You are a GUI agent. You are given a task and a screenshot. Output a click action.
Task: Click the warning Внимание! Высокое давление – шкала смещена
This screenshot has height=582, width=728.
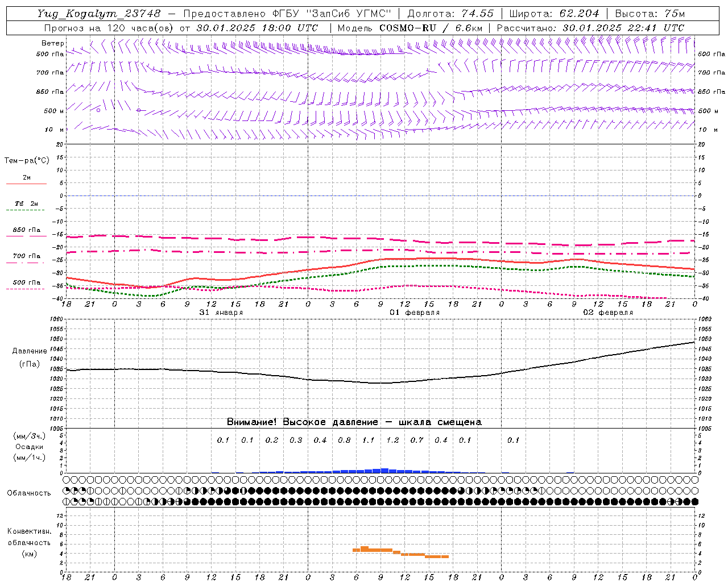pos(354,422)
